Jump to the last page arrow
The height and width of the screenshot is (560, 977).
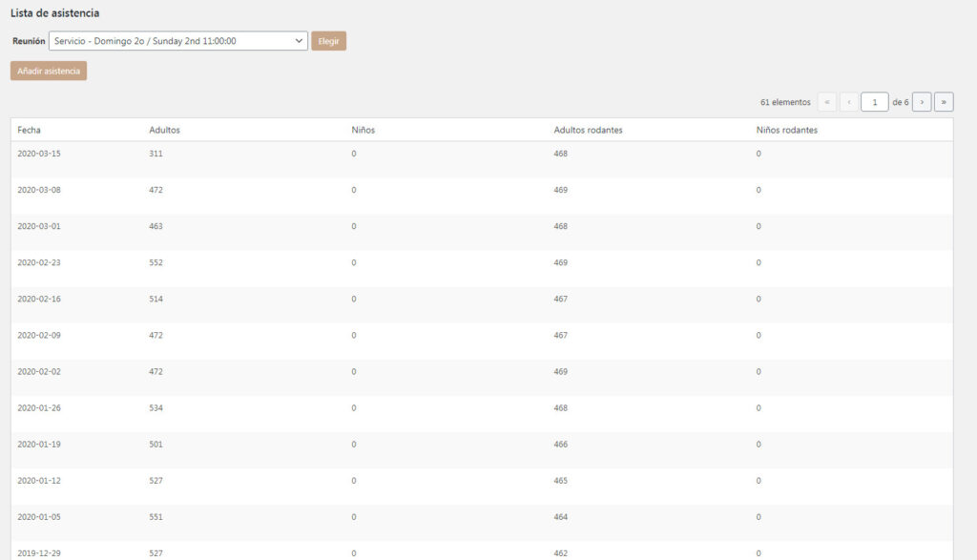point(944,102)
